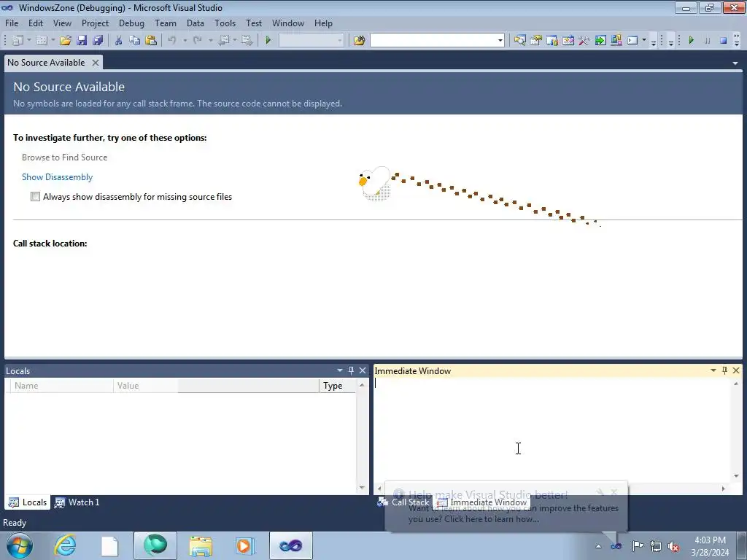Image resolution: width=747 pixels, height=560 pixels.
Task: Switch to the Watch 1 tab
Action: (77, 502)
